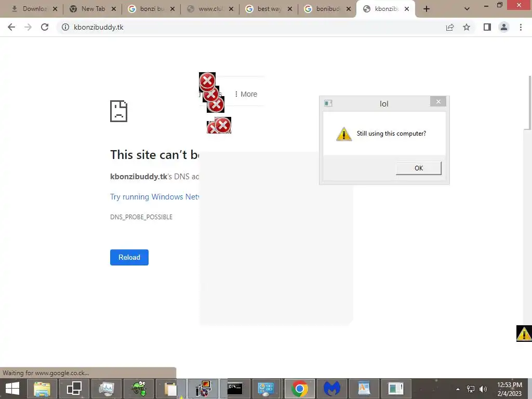Open the clipboard taskbar icon
Image resolution: width=532 pixels, height=399 pixels.
click(x=170, y=389)
